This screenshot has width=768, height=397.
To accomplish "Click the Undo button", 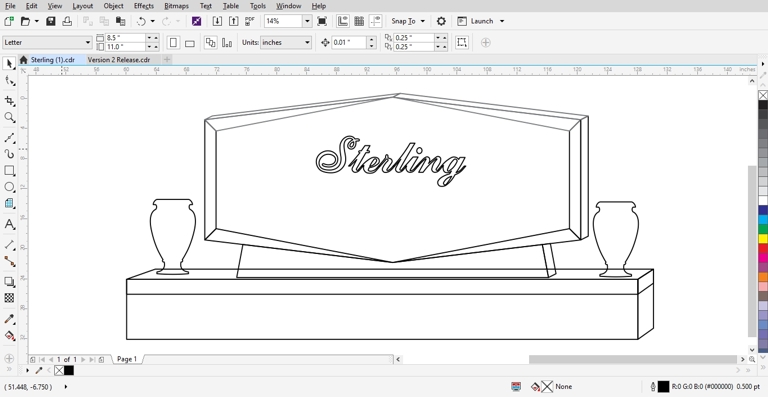I will tap(142, 21).
